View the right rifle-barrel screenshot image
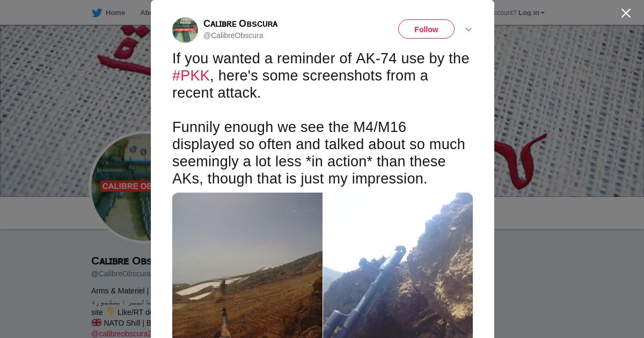This screenshot has width=644, height=338. tap(398, 265)
